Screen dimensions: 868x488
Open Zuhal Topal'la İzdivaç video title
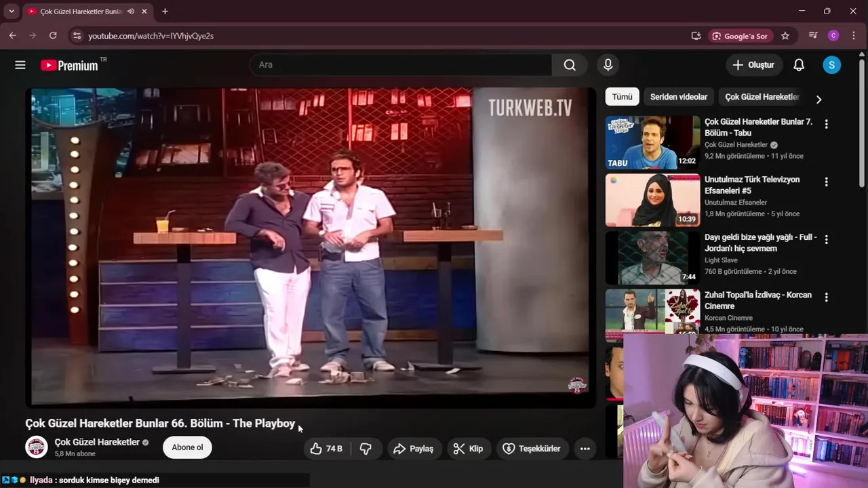point(758,301)
